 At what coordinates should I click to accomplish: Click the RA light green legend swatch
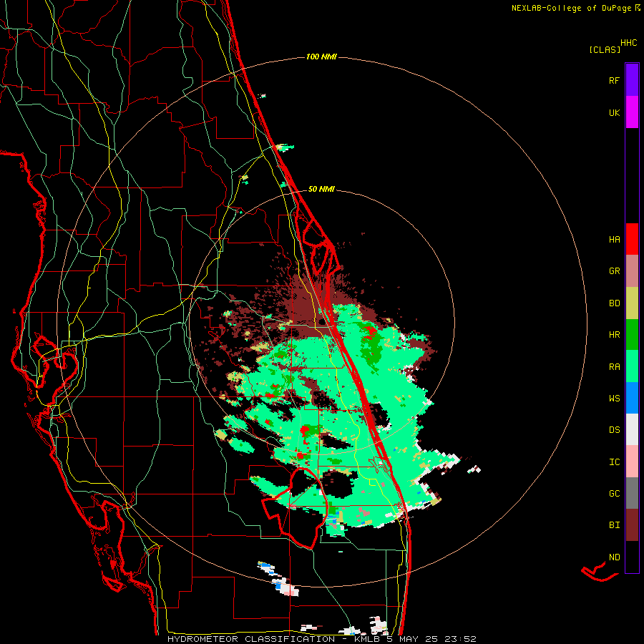(x=632, y=366)
